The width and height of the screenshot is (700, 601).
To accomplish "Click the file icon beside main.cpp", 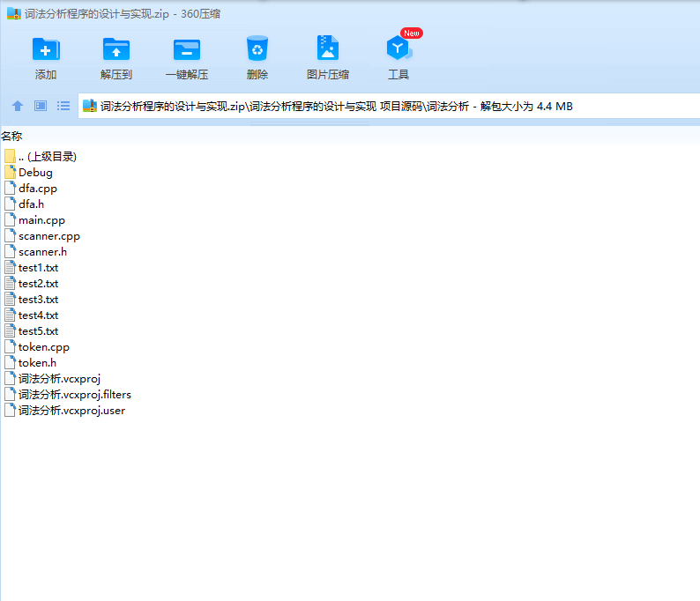I will pyautogui.click(x=10, y=220).
